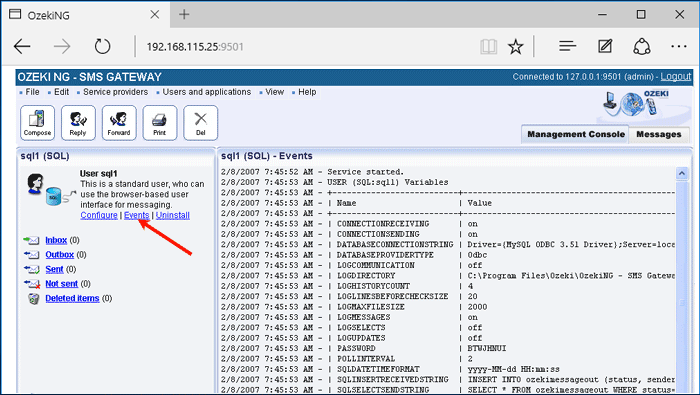Click the events log vertical scrollbar track
The height and width of the screenshot is (395, 700).
coord(682,286)
